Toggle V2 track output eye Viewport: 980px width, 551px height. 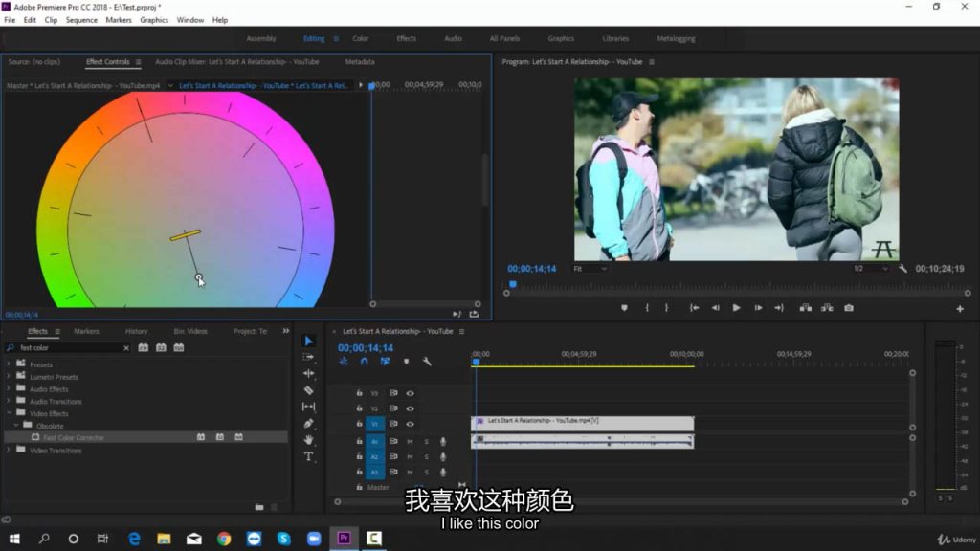(410, 408)
